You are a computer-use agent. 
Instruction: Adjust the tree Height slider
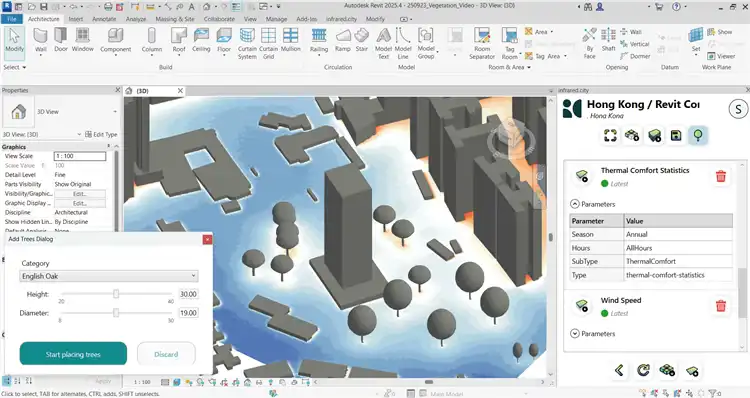pyautogui.click(x=116, y=294)
